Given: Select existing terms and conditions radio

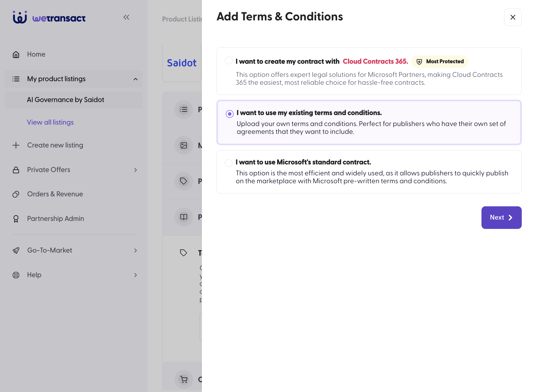Looking at the screenshot, I should [230, 114].
